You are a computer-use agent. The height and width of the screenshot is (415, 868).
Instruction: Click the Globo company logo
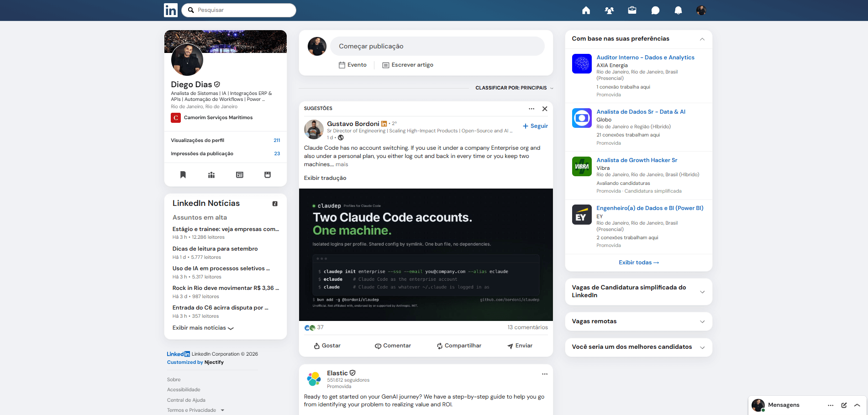tap(582, 118)
